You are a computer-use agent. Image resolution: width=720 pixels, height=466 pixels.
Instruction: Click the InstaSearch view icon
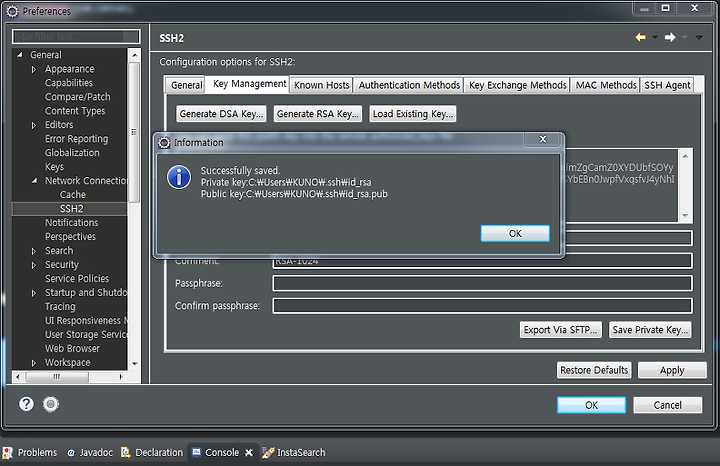(x=268, y=453)
